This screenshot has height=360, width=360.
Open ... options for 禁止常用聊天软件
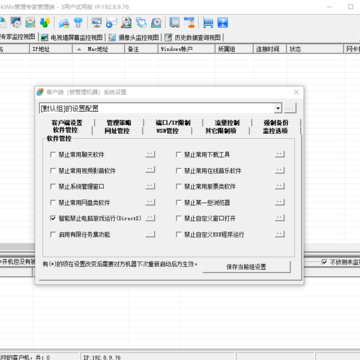point(151,154)
